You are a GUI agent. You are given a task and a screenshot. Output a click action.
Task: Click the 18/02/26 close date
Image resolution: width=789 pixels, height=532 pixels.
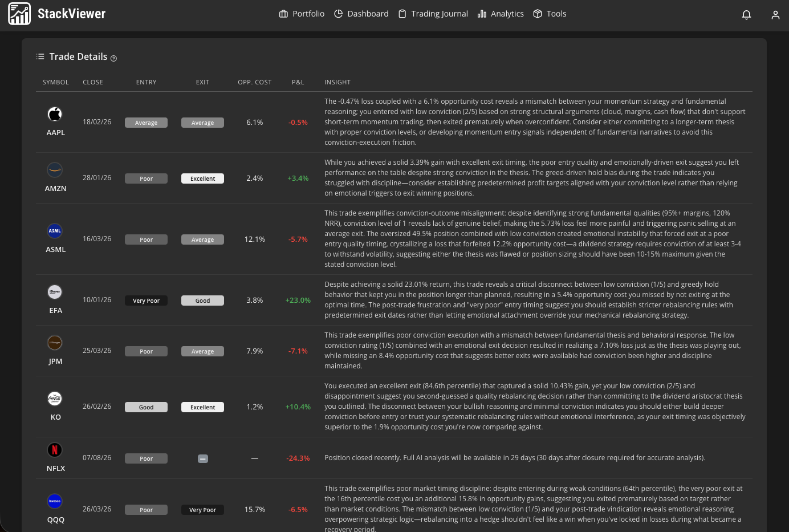pyautogui.click(x=97, y=122)
